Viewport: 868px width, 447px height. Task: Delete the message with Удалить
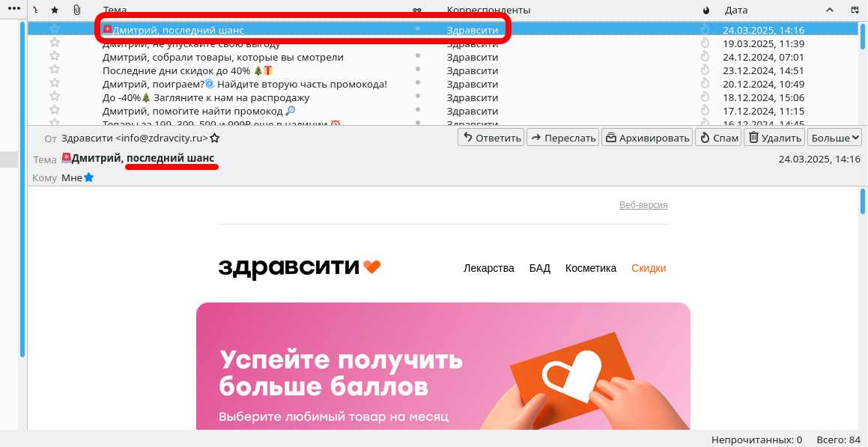click(x=774, y=137)
